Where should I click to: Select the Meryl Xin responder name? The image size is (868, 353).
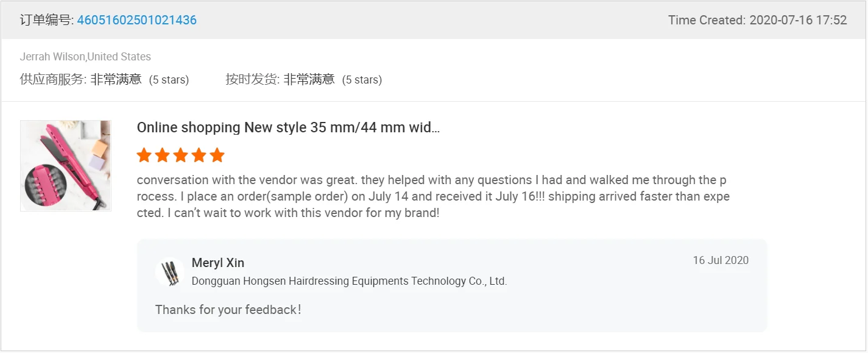point(218,263)
